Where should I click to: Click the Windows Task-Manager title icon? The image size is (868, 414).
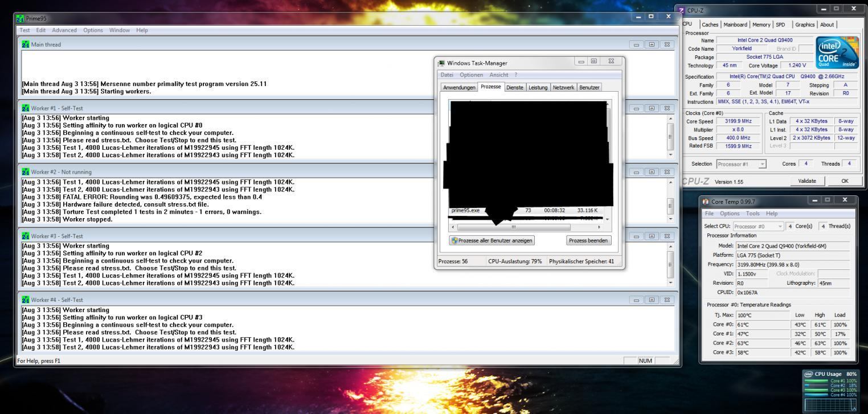click(x=442, y=63)
